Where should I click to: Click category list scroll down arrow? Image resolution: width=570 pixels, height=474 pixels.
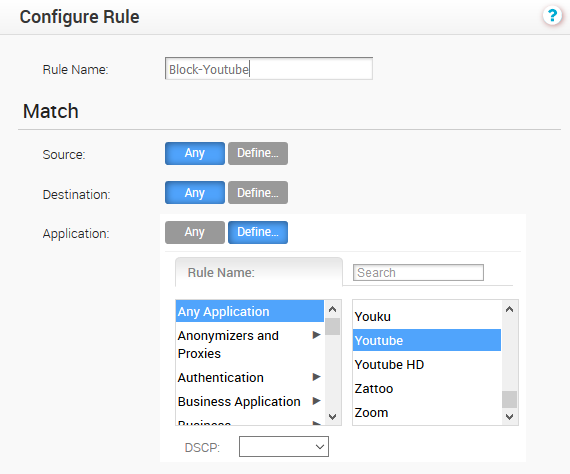[332, 417]
